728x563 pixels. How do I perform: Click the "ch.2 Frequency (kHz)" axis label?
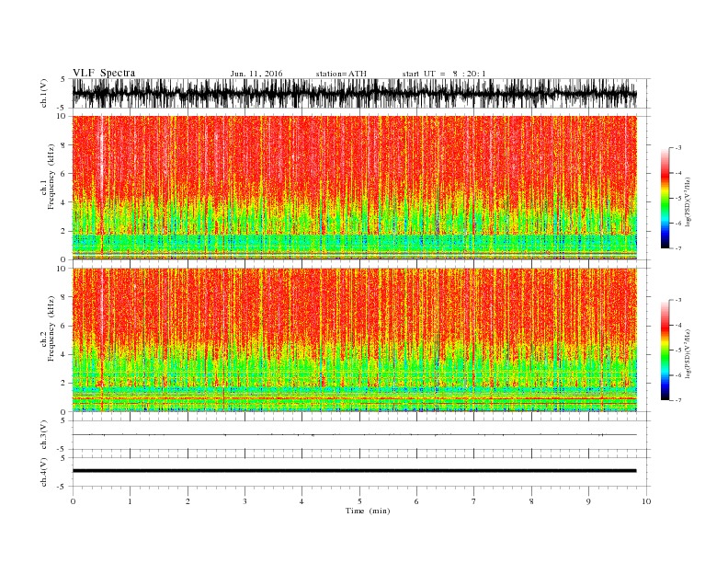click(48, 328)
